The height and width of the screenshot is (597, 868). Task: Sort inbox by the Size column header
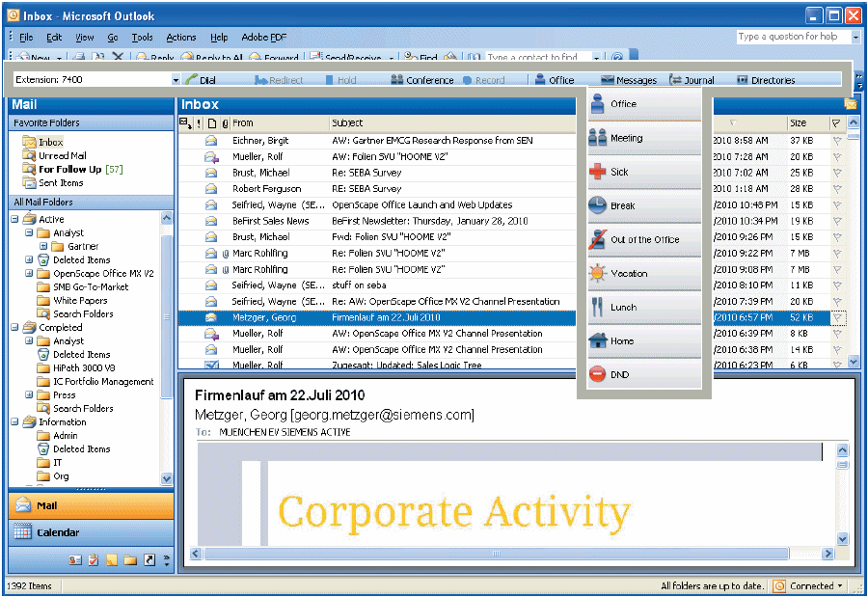click(x=807, y=122)
